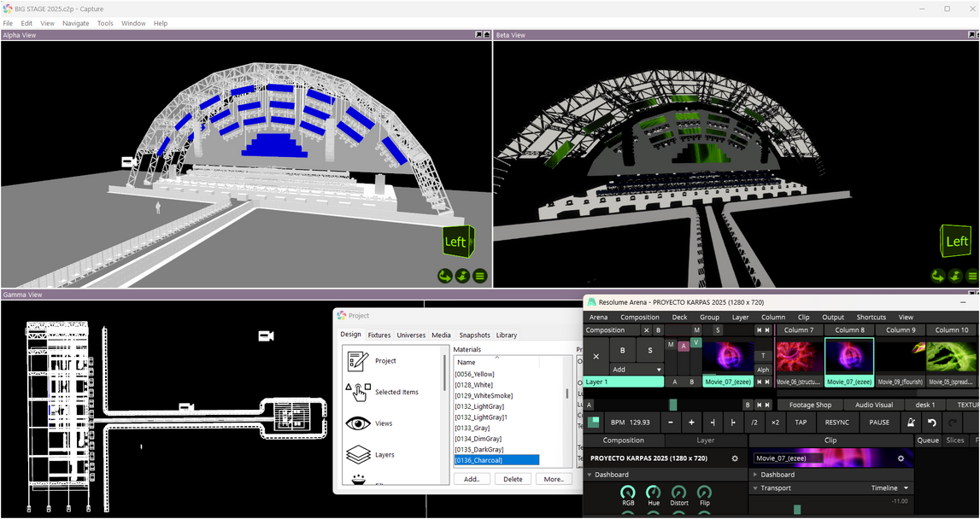The width and height of the screenshot is (980, 519).
Task: Click the Add.. materials button
Action: (x=472, y=479)
